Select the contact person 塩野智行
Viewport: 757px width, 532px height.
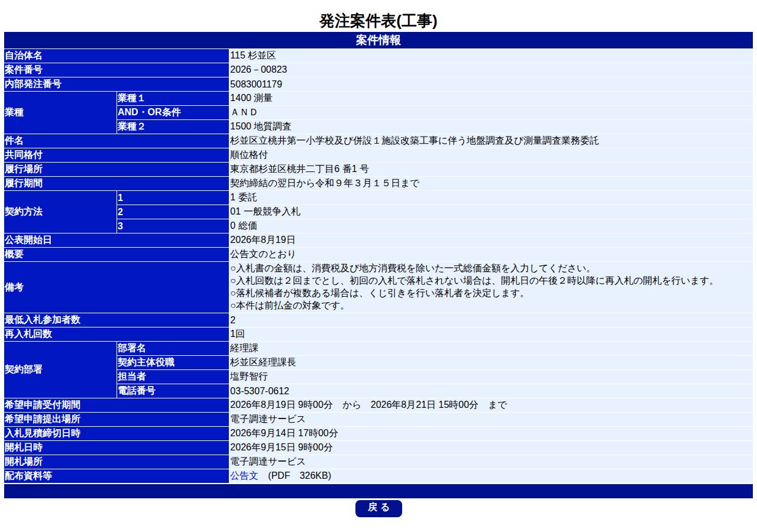click(249, 377)
